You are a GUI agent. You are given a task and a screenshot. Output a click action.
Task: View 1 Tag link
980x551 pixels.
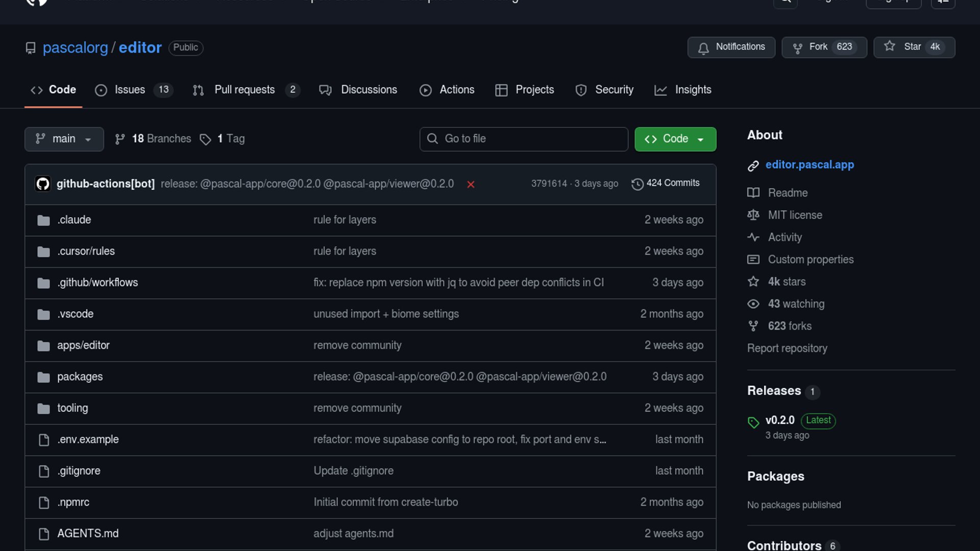223,139
